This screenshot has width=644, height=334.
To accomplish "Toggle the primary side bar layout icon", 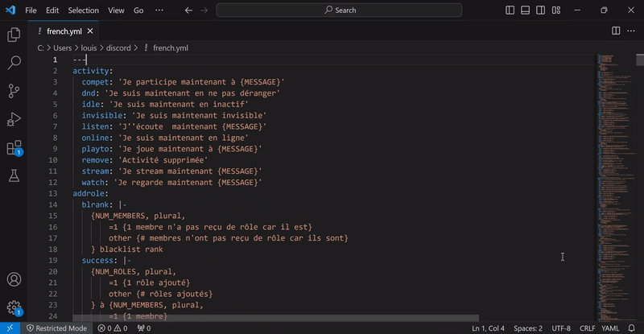I will tap(510, 10).
